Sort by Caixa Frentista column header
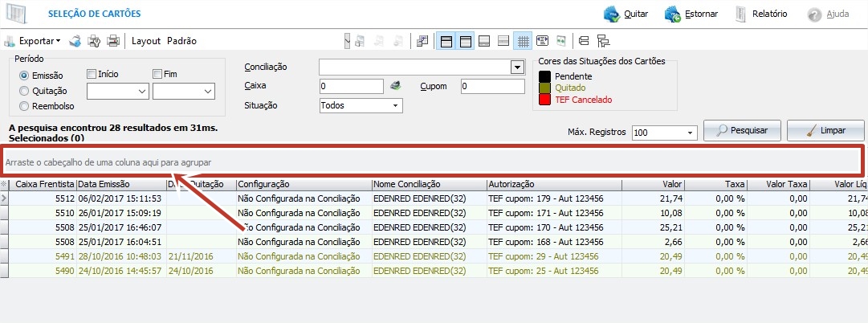Screen dimensions: 868x323 42,184
